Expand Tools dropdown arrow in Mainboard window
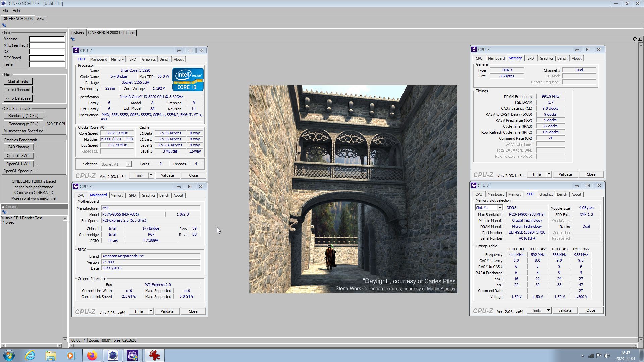 (x=151, y=311)
